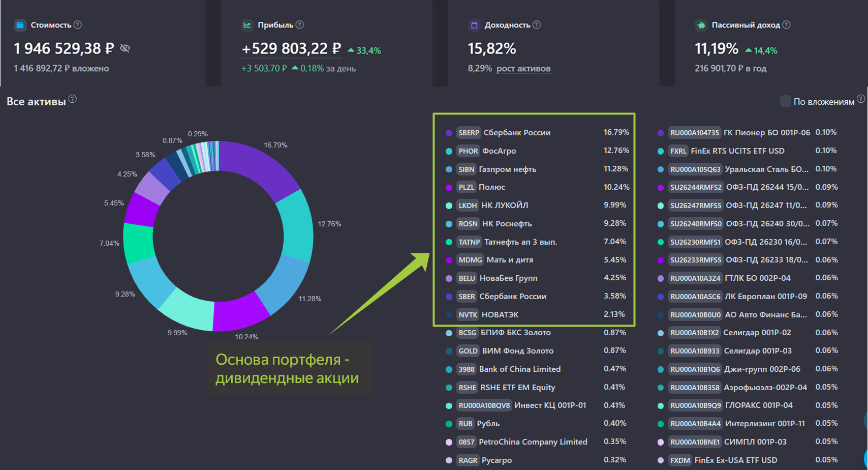
Task: Click PLZL legend color dot
Action: click(x=449, y=187)
